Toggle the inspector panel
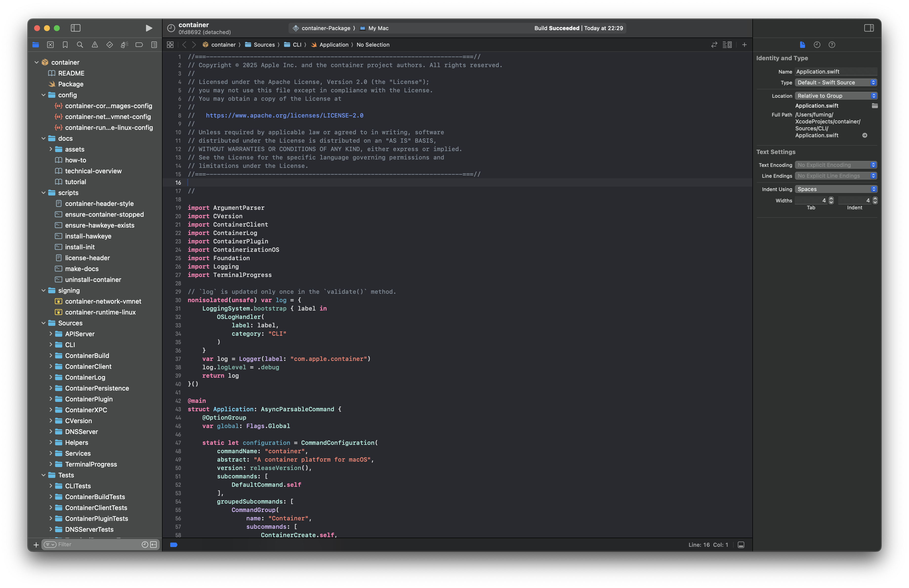Image resolution: width=909 pixels, height=588 pixels. pyautogui.click(x=869, y=28)
